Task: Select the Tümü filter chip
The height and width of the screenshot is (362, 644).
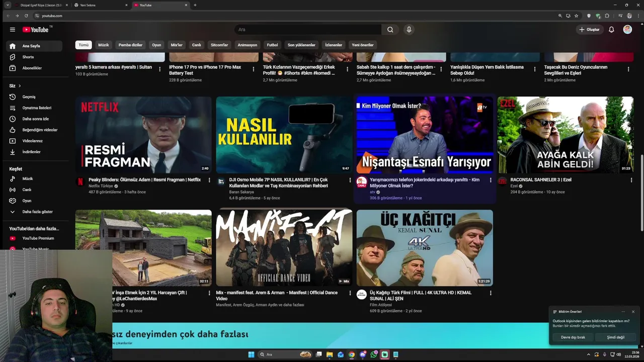Action: point(84,45)
